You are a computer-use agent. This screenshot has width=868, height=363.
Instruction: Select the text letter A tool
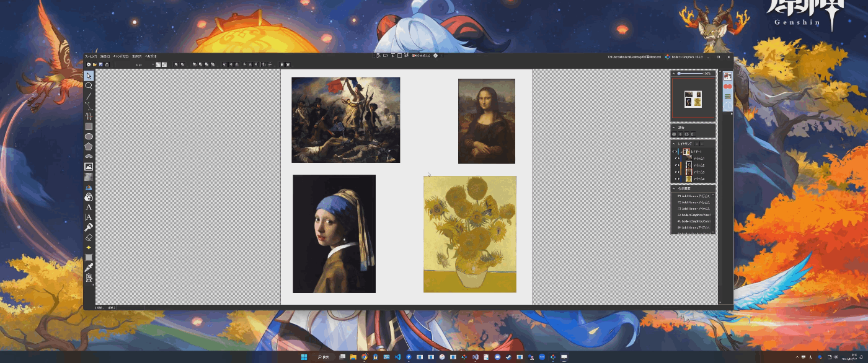[89, 207]
